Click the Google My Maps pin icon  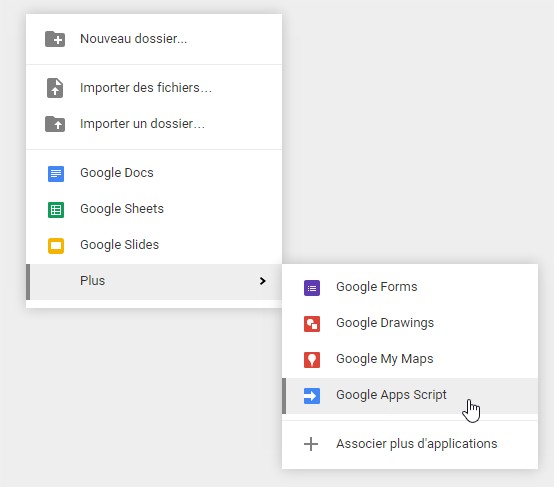tap(312, 360)
